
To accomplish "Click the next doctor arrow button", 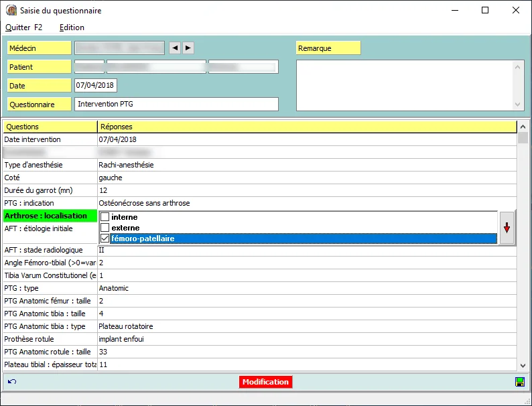I will pos(188,48).
